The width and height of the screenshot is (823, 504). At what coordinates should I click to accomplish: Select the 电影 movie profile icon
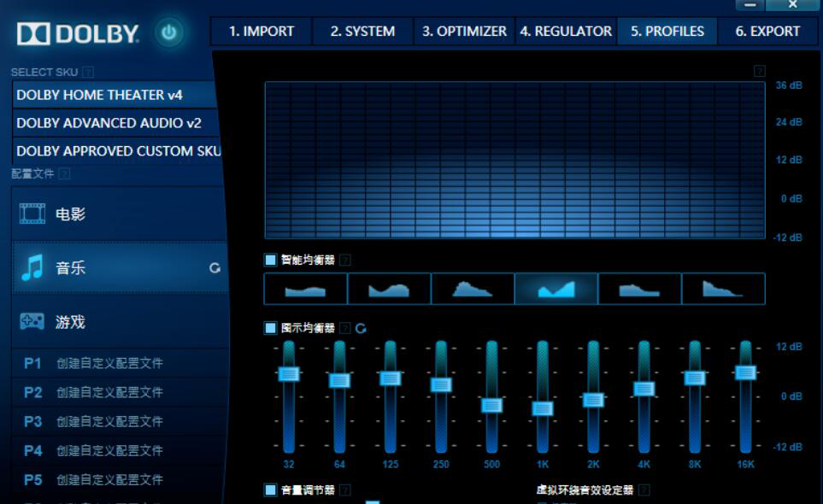32,214
